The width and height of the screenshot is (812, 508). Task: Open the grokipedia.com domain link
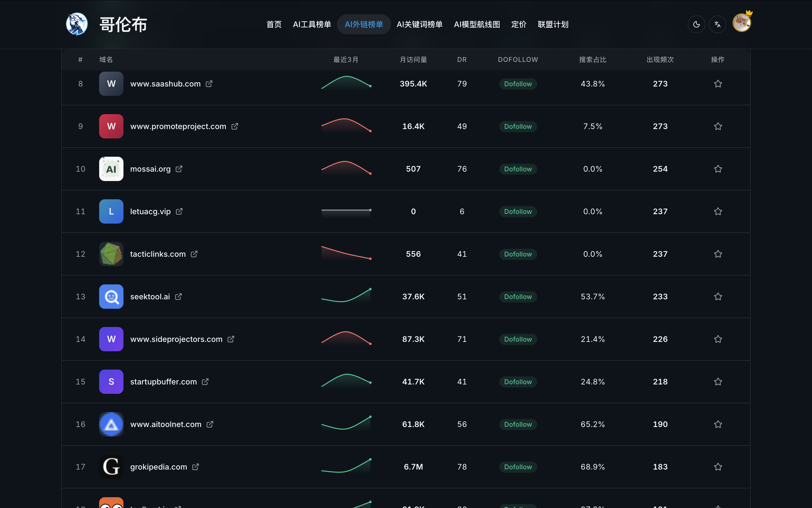coord(159,467)
